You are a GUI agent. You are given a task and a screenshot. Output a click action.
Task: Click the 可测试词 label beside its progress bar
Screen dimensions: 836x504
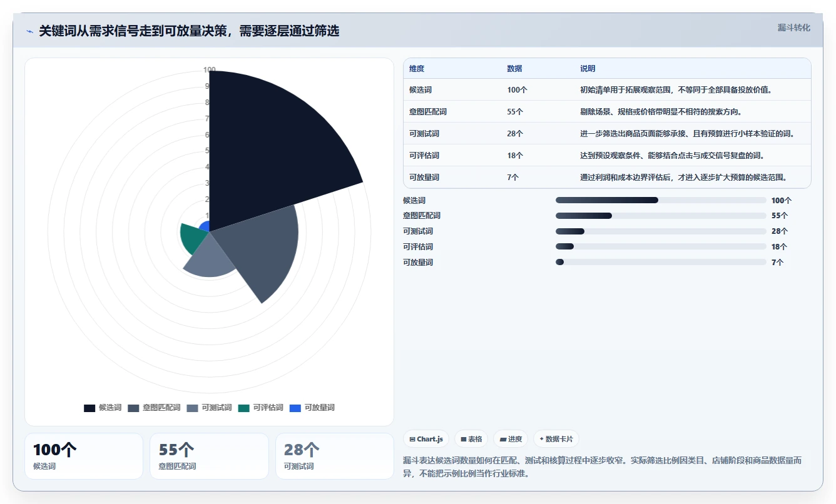click(418, 231)
